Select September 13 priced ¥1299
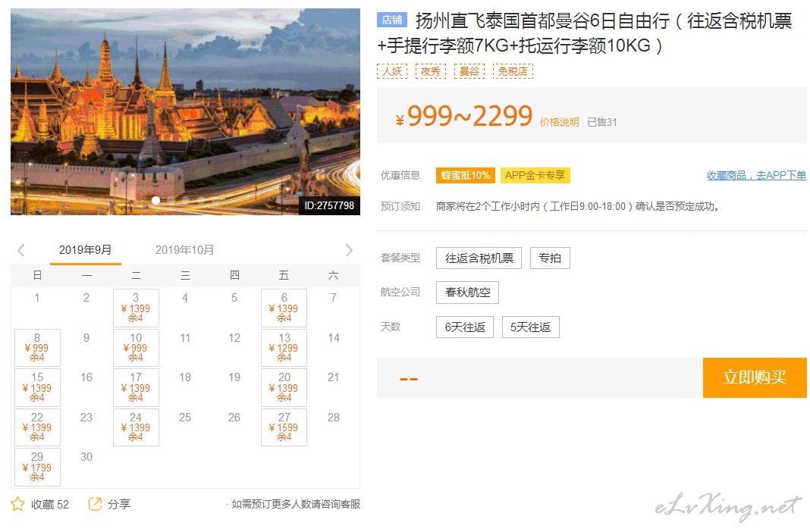The height and width of the screenshot is (532, 810). [284, 348]
